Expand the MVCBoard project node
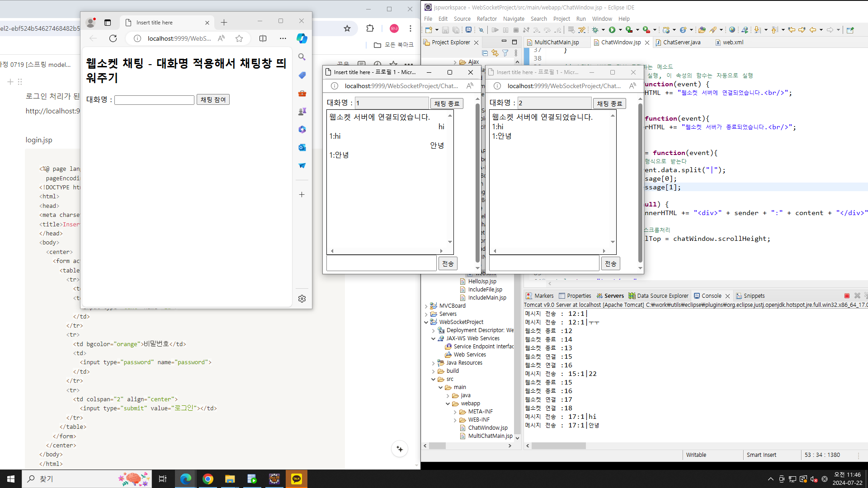Viewport: 868px width, 488px height. 426,306
